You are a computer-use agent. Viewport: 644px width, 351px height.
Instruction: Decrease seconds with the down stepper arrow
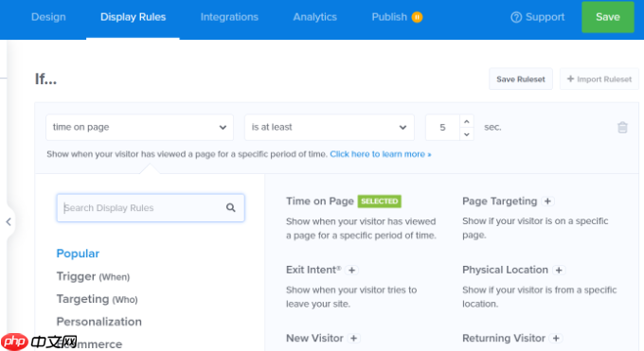(x=467, y=134)
